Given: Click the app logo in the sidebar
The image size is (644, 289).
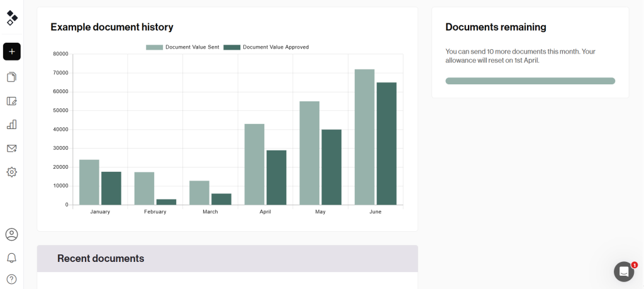Looking at the screenshot, I should [x=12, y=18].
